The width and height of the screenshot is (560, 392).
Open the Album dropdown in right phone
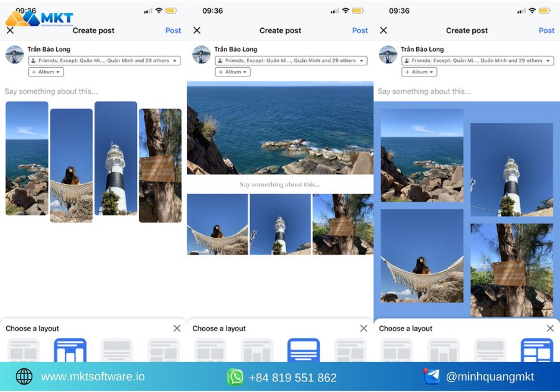pyautogui.click(x=419, y=72)
